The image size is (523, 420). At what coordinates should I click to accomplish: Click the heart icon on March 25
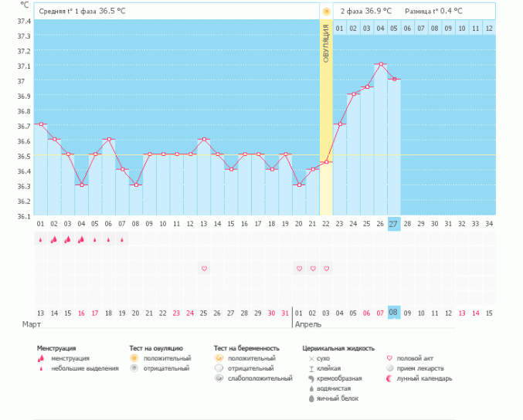coord(204,269)
